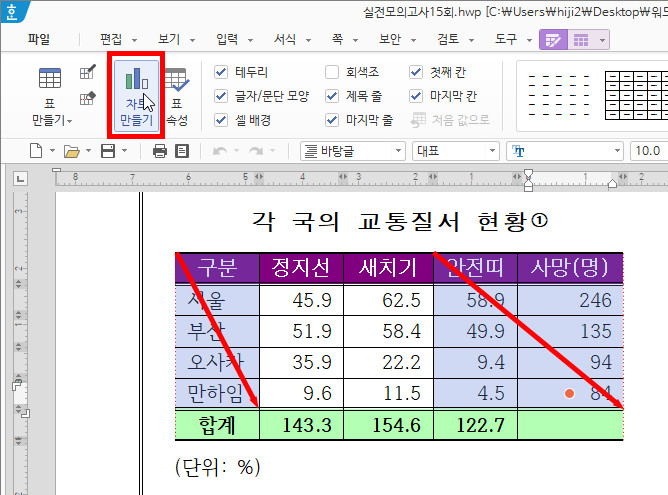Image resolution: width=668 pixels, height=495 pixels.
Task: Click the (단위: %) text
Action: pos(217,467)
